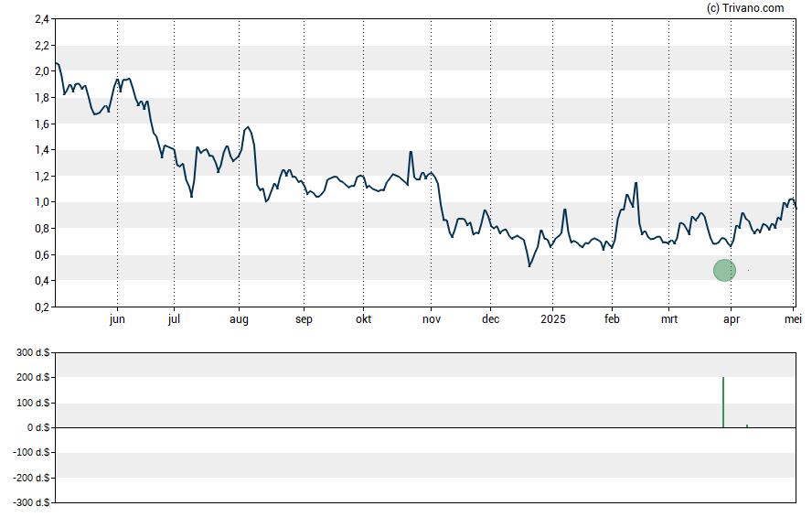
Task: Click the small green volume bar
Action: coord(747,425)
